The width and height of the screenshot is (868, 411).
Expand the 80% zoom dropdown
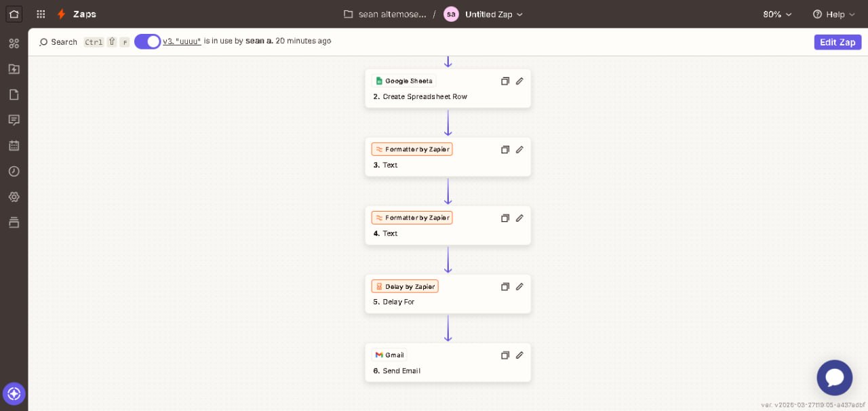pyautogui.click(x=777, y=14)
